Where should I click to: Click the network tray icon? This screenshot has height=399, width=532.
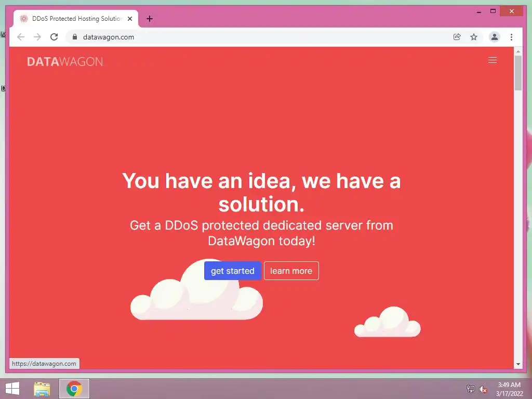470,389
